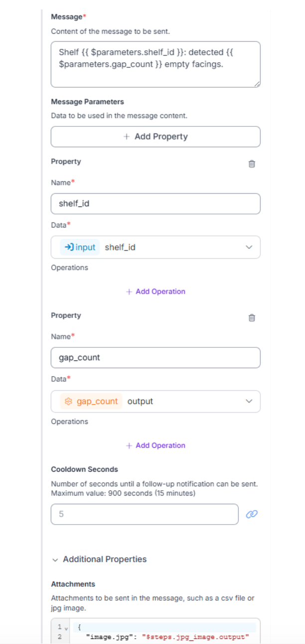Viewport: 305px width, 644px height.
Task: Click the Add Property button
Action: coord(155,136)
